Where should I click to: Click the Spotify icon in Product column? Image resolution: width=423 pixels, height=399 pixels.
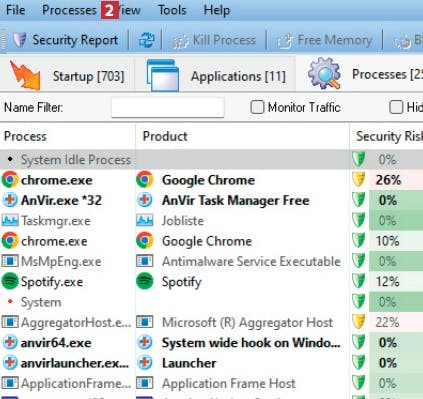(x=145, y=281)
